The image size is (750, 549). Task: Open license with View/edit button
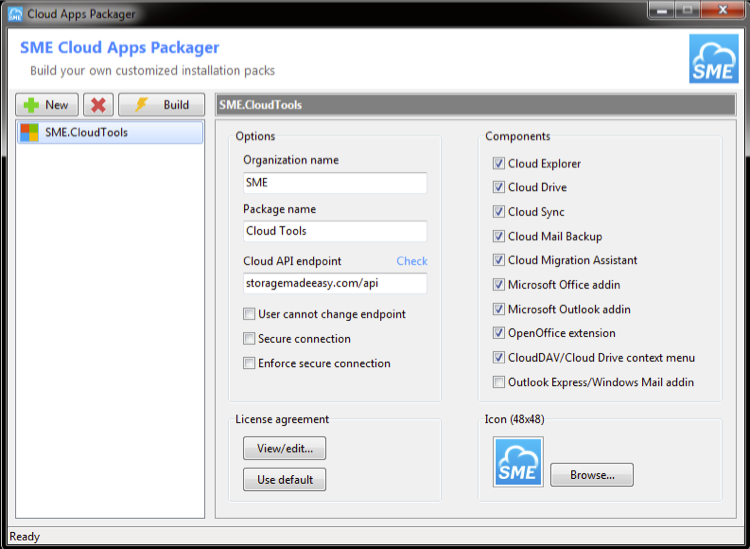click(284, 449)
